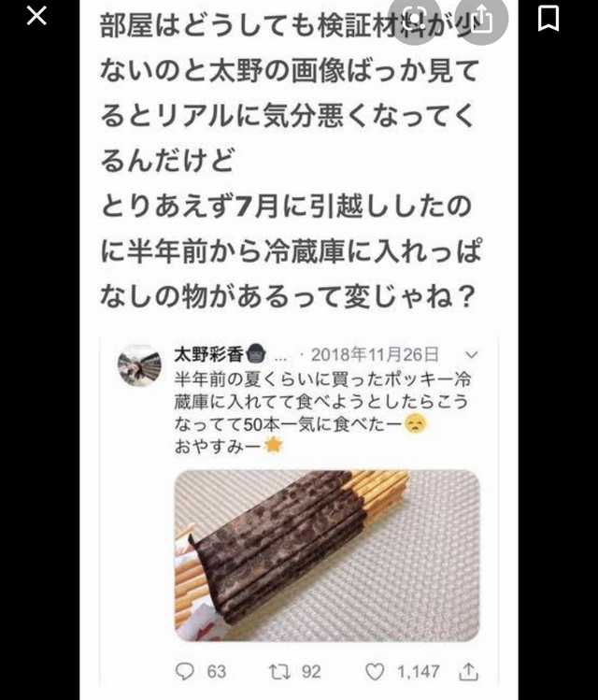The width and height of the screenshot is (598, 700).
Task: Share the quoted tweet via upload icon
Action: tap(468, 671)
